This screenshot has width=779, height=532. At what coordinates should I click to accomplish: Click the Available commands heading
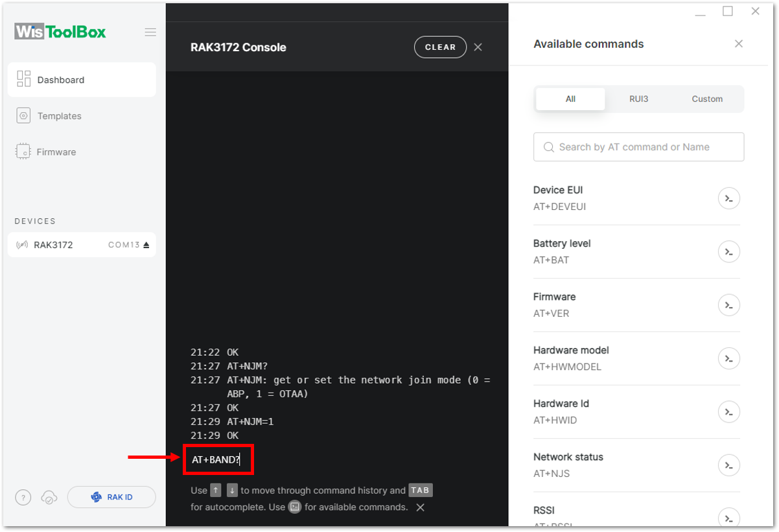(x=588, y=44)
